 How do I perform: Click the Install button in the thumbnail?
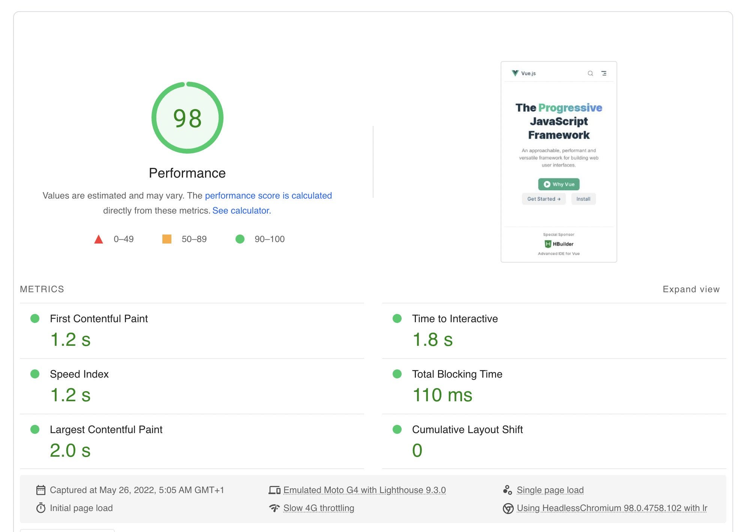tap(583, 199)
